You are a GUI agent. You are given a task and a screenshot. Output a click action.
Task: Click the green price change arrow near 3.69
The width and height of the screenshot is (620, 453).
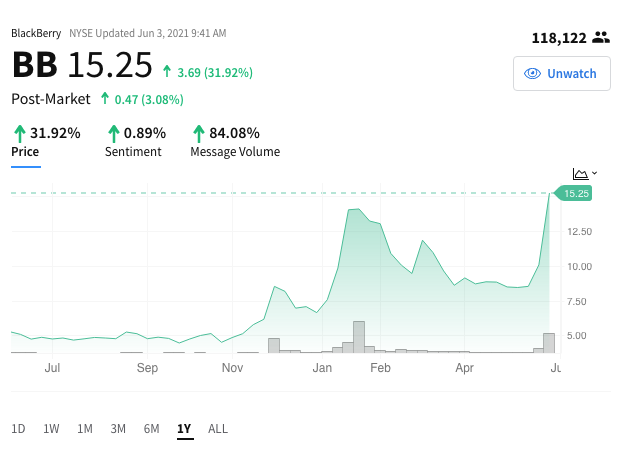[167, 72]
